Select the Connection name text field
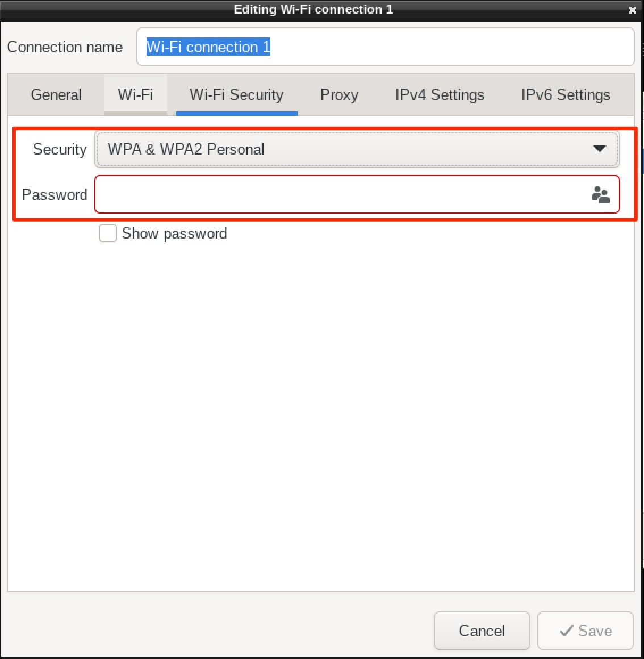644x659 pixels. [x=386, y=47]
